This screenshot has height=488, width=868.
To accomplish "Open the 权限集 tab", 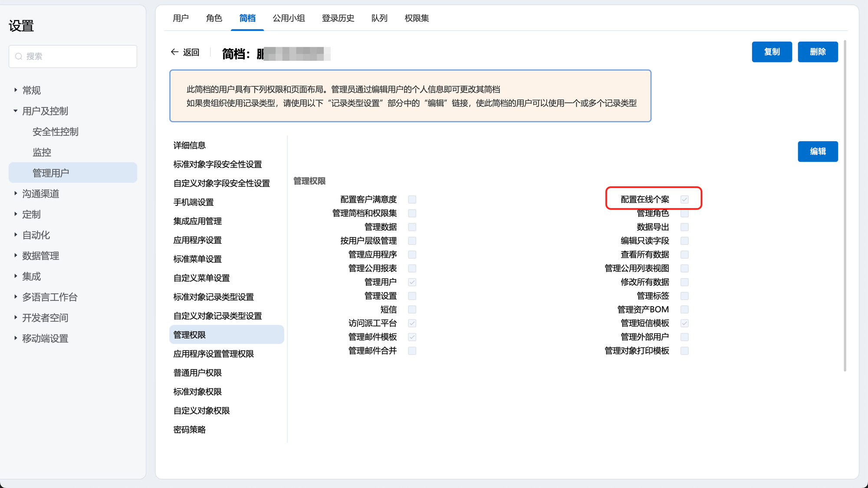I will click(417, 18).
